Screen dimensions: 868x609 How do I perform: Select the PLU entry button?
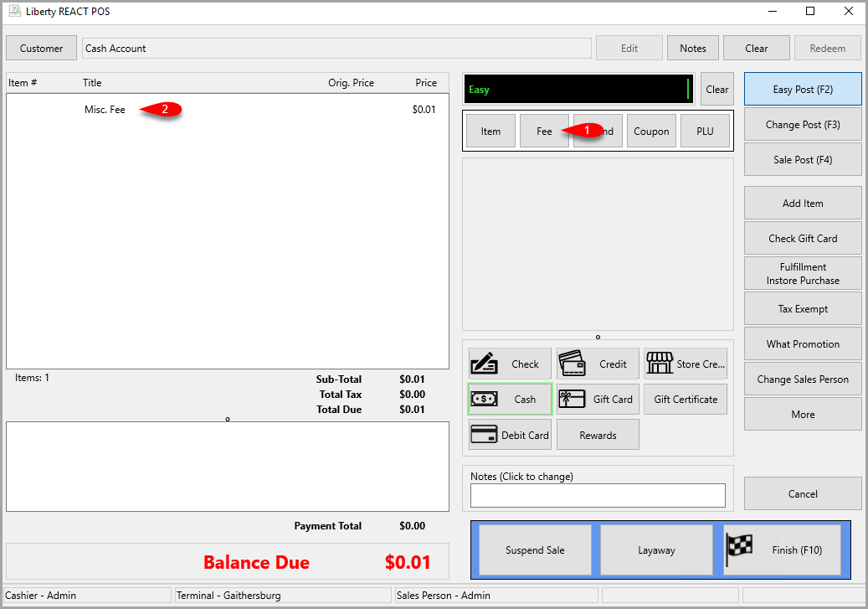click(x=705, y=132)
